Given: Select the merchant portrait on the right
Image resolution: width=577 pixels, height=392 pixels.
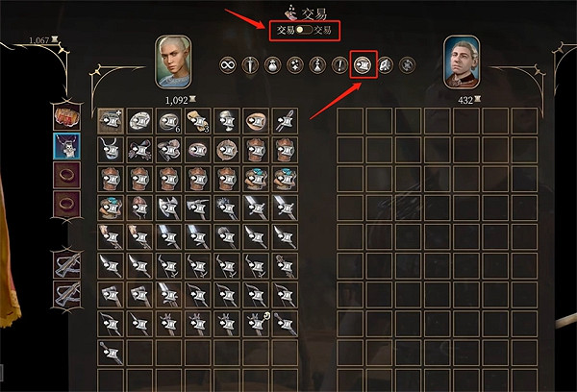Looking at the screenshot, I should 462,61.
